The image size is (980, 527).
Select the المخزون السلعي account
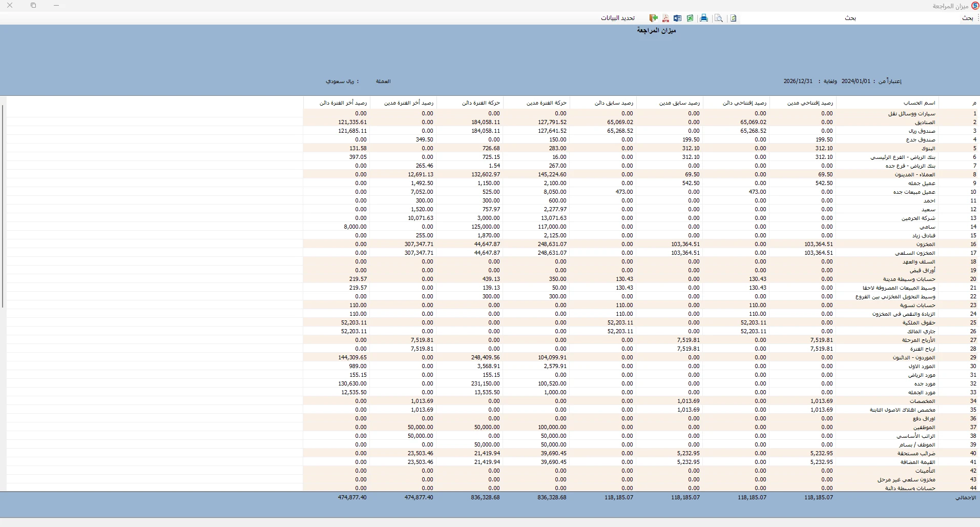coord(915,253)
